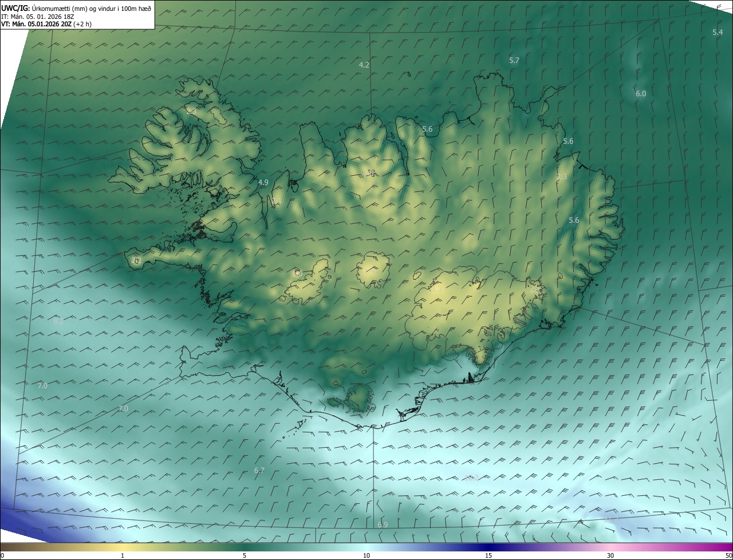Click the 4.2 value label on the map
This screenshot has width=733, height=560.
pyautogui.click(x=364, y=65)
